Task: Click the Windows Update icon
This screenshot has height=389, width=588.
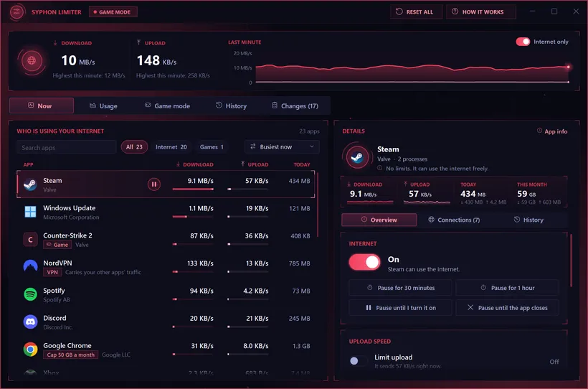Action: [x=30, y=212]
